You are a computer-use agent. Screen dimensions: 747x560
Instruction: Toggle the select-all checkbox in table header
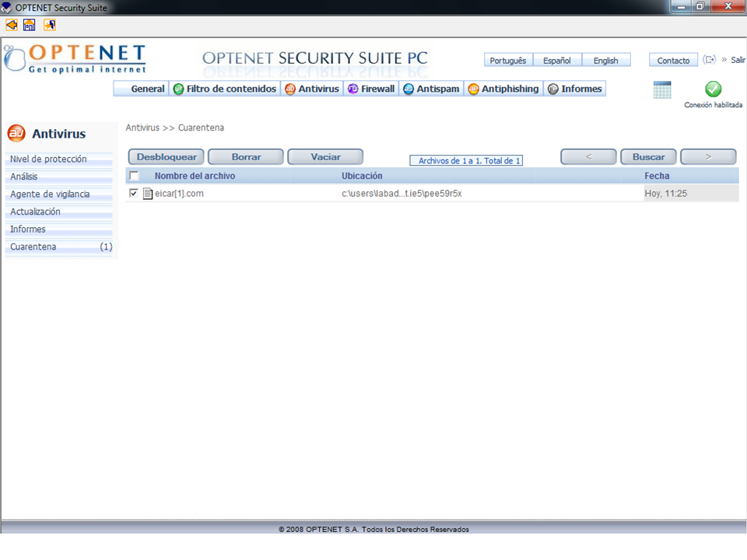click(134, 176)
